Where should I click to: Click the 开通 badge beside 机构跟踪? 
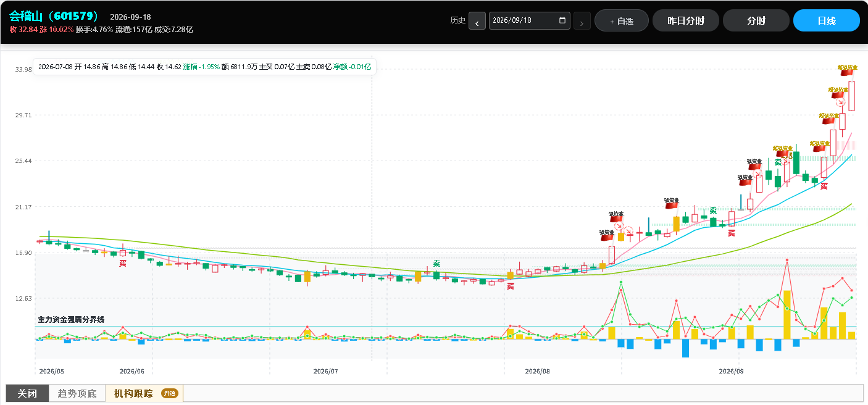coord(170,393)
